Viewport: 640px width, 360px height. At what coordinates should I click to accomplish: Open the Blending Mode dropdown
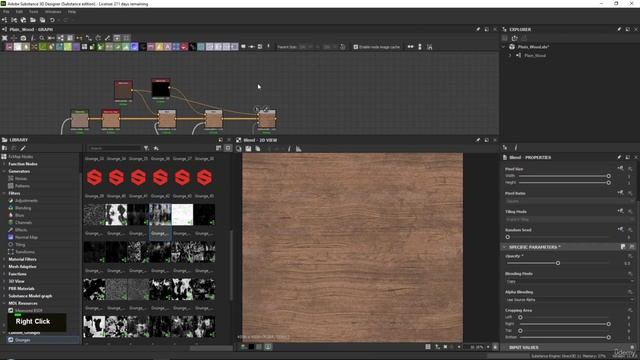coord(569,282)
